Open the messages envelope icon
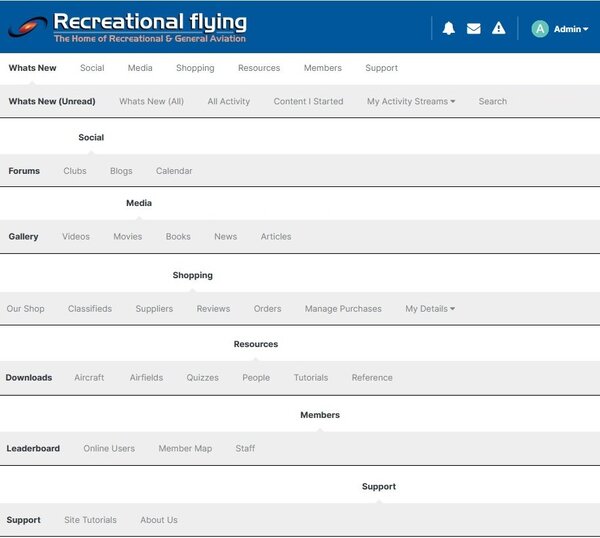 click(473, 29)
